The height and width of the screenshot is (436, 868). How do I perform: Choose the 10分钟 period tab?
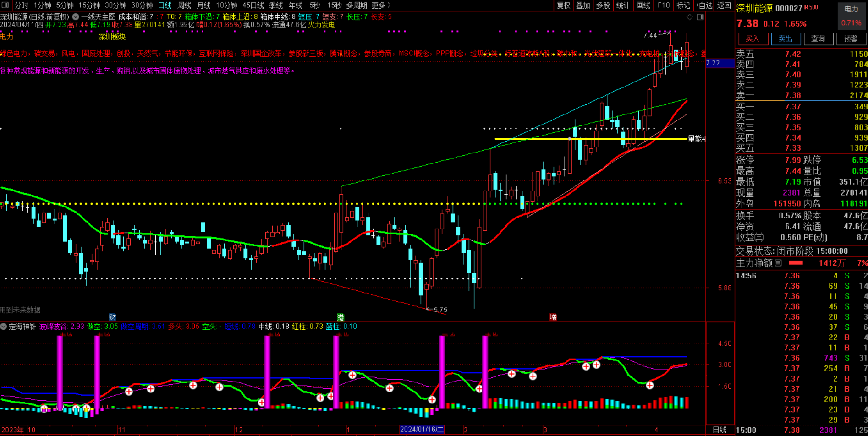coord(226,5)
